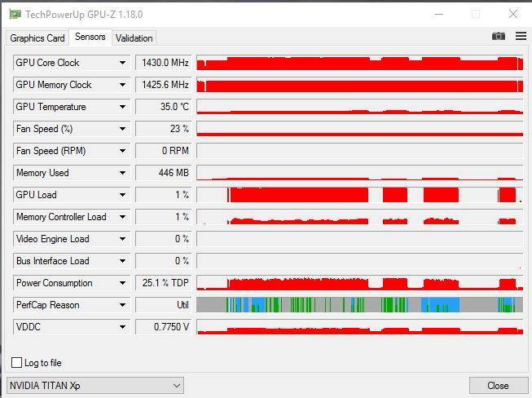Click the 1430.0 MHz core clock value
Image resolution: width=532 pixels, height=398 pixels.
[x=164, y=63]
